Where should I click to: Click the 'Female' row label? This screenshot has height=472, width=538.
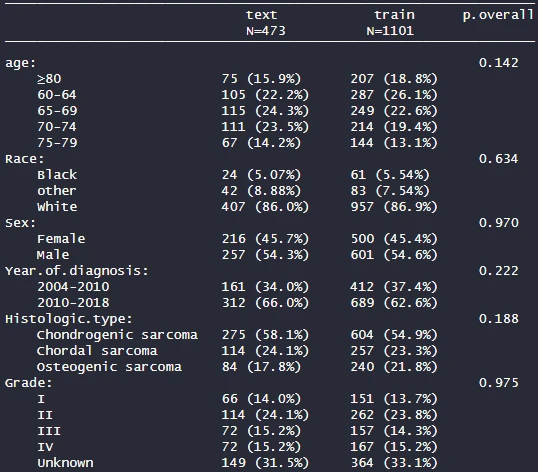click(61, 239)
